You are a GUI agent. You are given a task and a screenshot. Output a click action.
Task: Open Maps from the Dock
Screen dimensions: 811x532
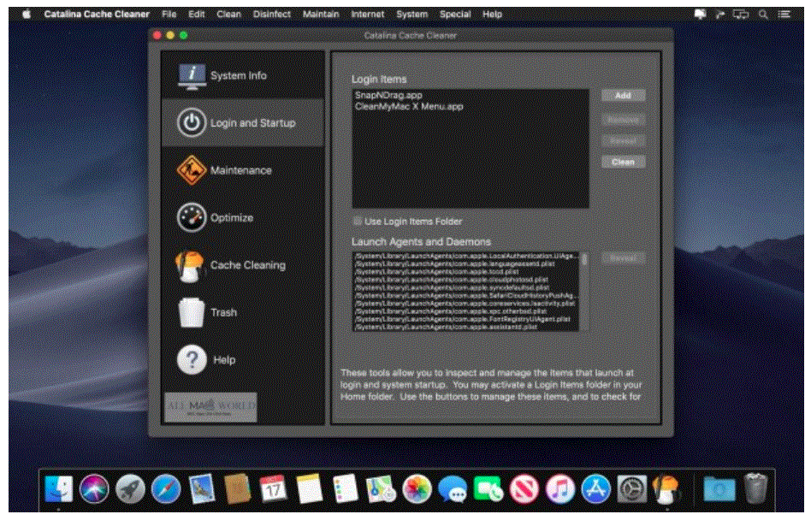[381, 489]
